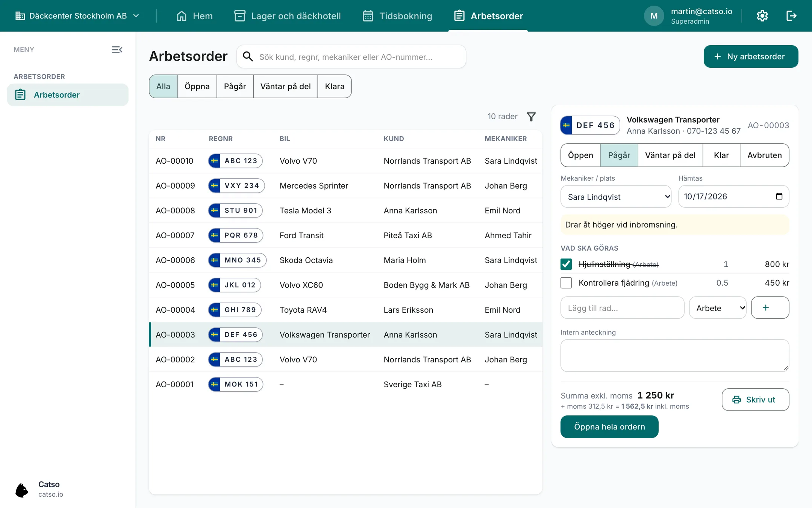This screenshot has width=812, height=508.
Task: Uncheck the Hjulinställning task checkbox
Action: coord(566,264)
